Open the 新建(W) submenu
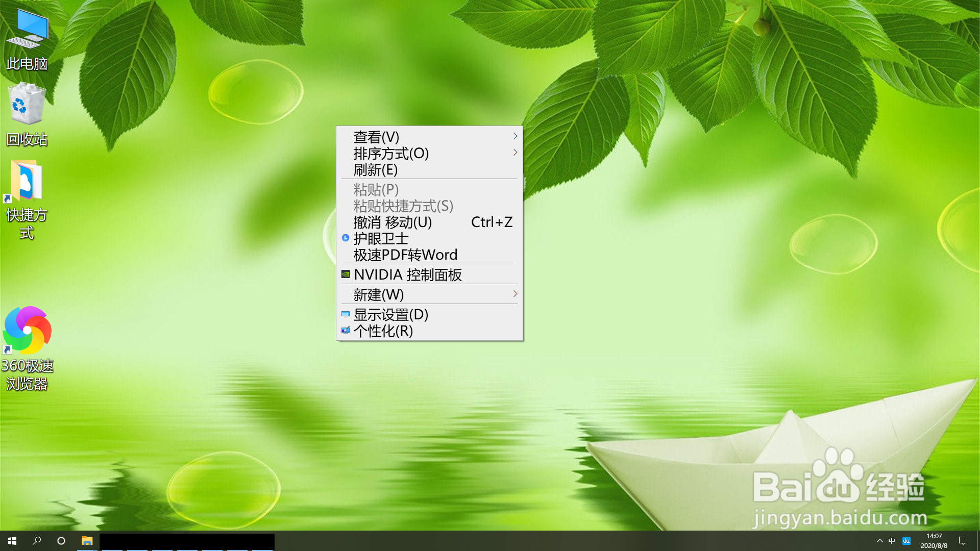The image size is (980, 551). tap(429, 294)
